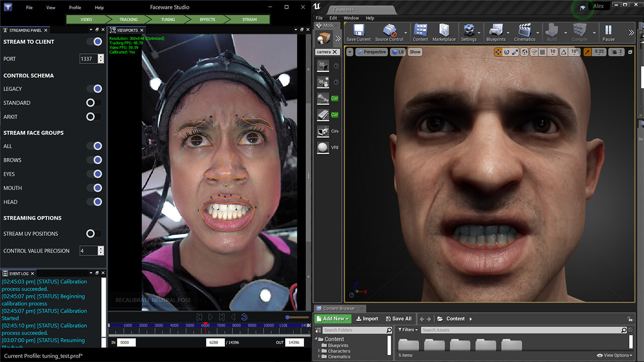Pause the simulation in Unreal
This screenshot has height=362, width=644.
pyautogui.click(x=608, y=33)
